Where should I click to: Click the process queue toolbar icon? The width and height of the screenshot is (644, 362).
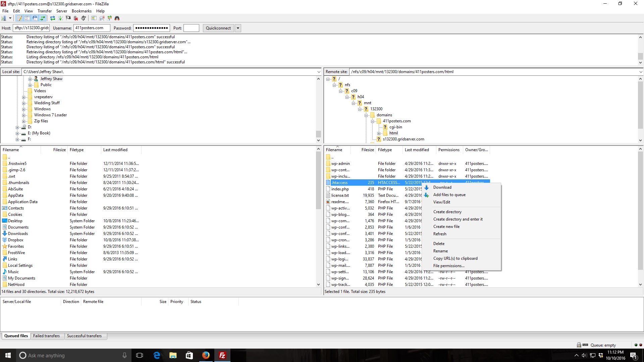(60, 18)
